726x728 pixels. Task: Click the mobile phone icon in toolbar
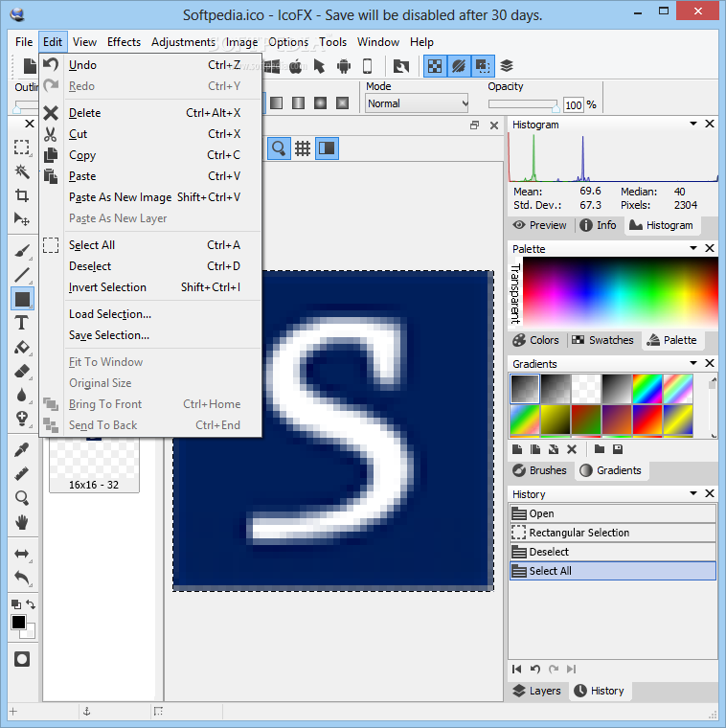pos(367,66)
